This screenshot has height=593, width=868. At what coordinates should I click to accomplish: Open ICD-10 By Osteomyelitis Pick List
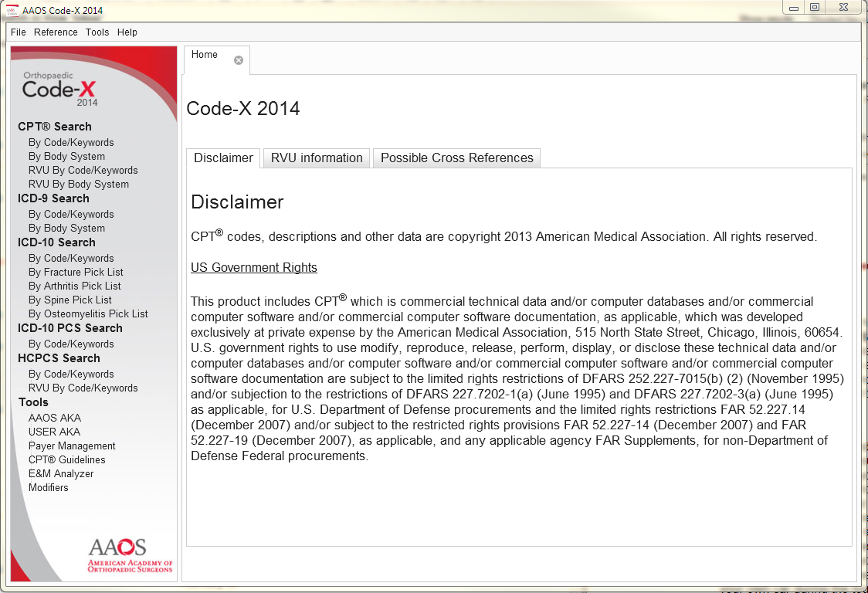[88, 313]
